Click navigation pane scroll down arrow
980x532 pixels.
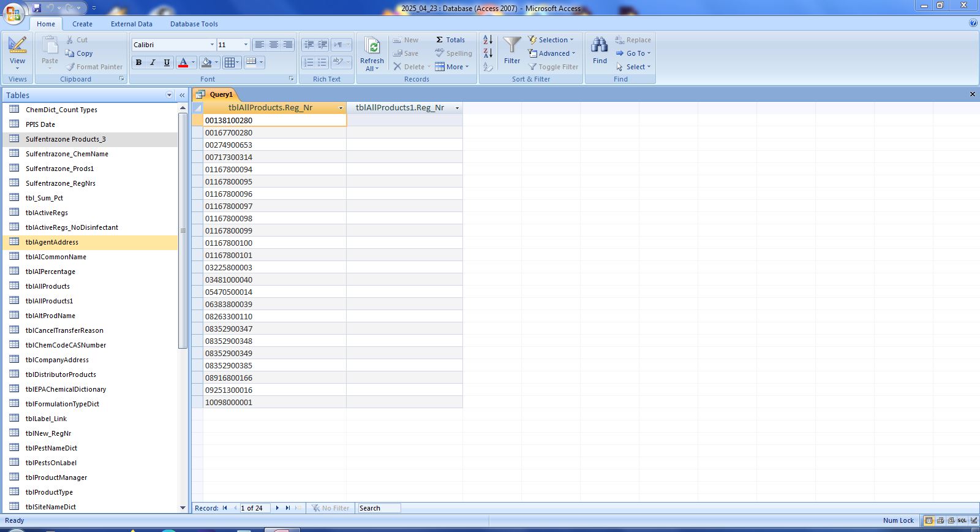(x=183, y=507)
